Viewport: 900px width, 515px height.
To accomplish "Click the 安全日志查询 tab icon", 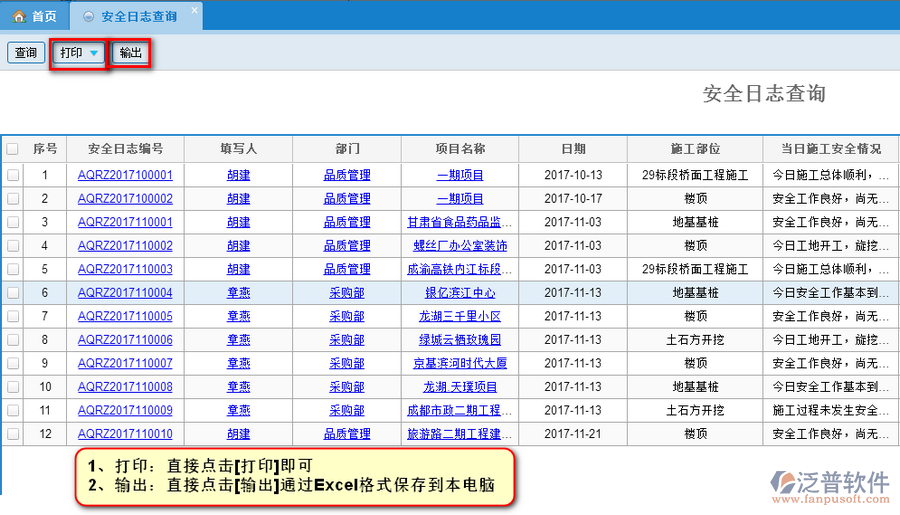I will 88,17.
